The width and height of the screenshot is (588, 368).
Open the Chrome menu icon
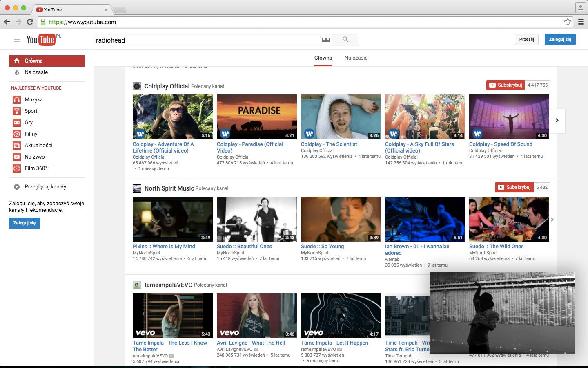coord(581,22)
